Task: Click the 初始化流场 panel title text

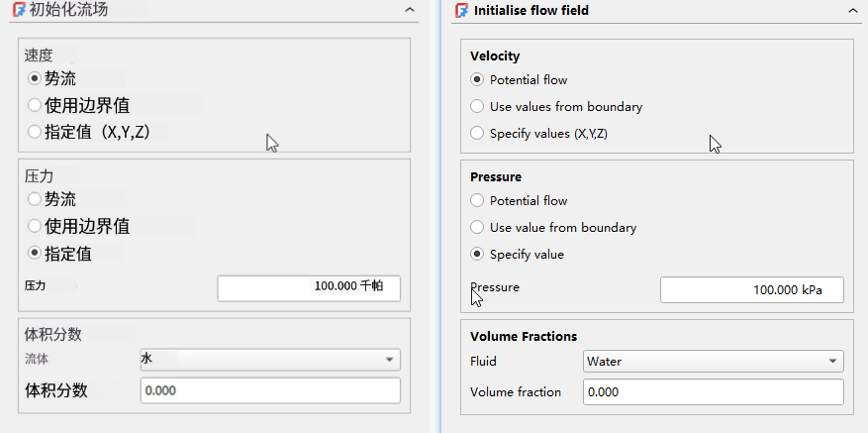Action: (68, 10)
